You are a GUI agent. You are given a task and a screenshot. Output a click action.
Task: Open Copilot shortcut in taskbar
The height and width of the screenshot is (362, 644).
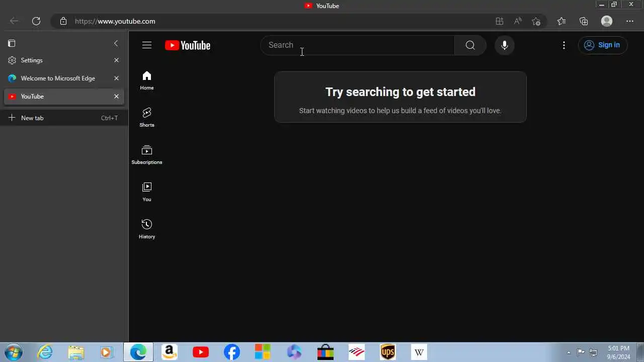pos(294,352)
